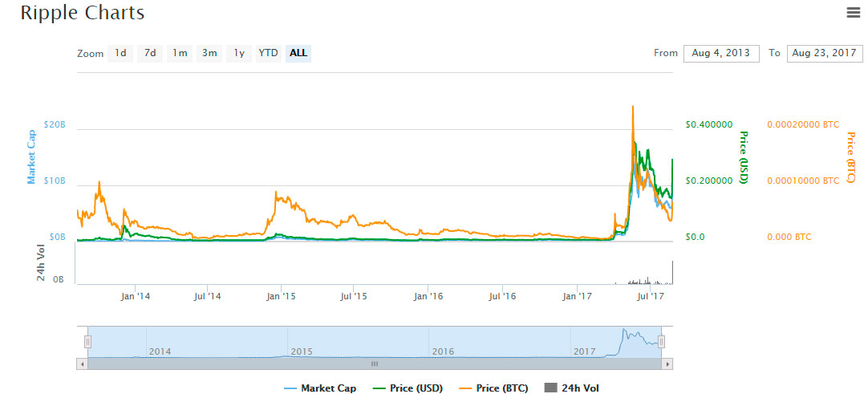This screenshot has height=394, width=868.
Task: Click the 0.00020000 BTC axis label
Action: 803,124
